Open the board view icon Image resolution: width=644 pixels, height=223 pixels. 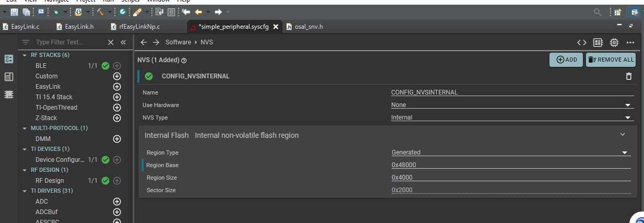click(x=598, y=42)
